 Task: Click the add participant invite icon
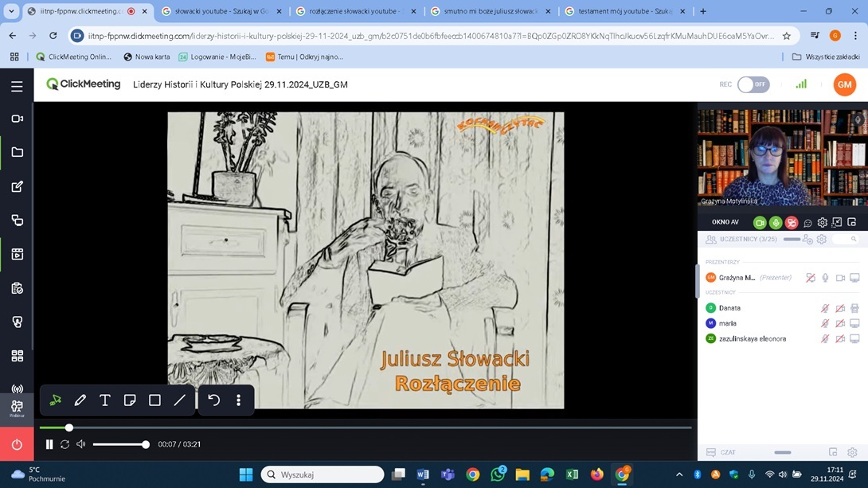(x=807, y=240)
